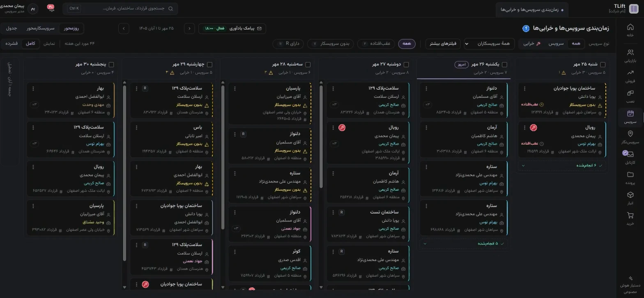The image size is (644, 298).
Task: Open notifications icon with red badge
Action: 51,8
